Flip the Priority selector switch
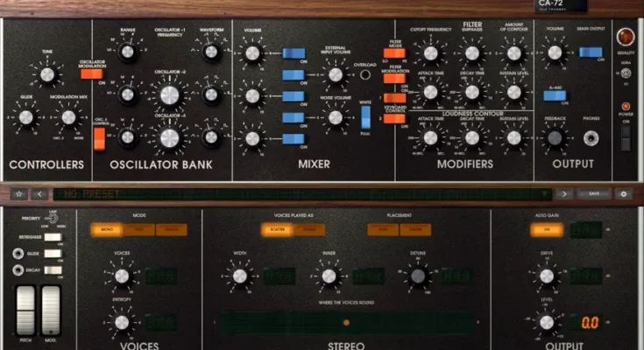 [53, 218]
